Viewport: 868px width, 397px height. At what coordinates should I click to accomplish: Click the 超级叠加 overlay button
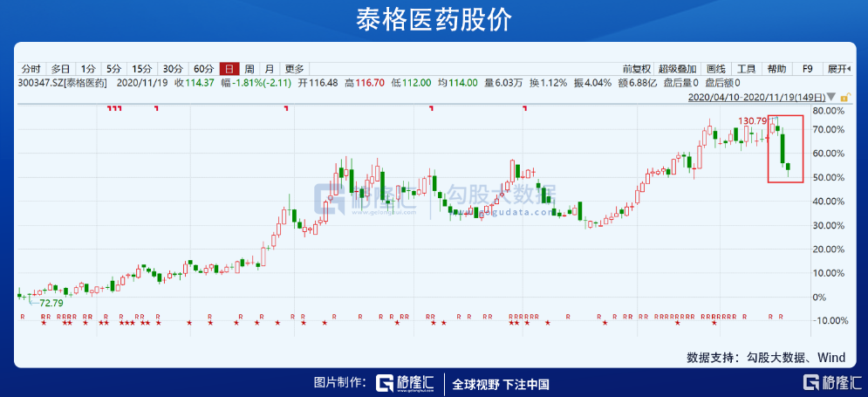tap(678, 69)
